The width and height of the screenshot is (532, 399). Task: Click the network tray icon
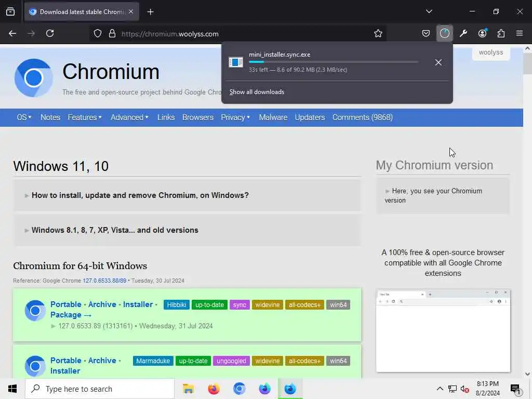point(453,389)
